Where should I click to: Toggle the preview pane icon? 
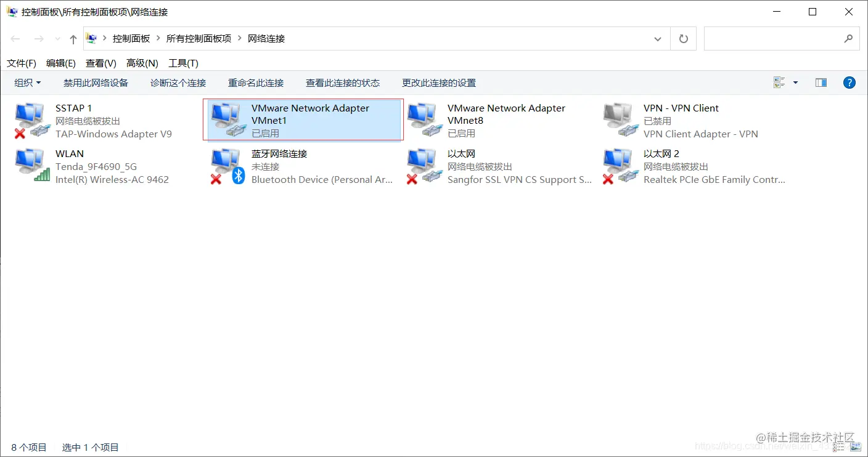point(821,82)
